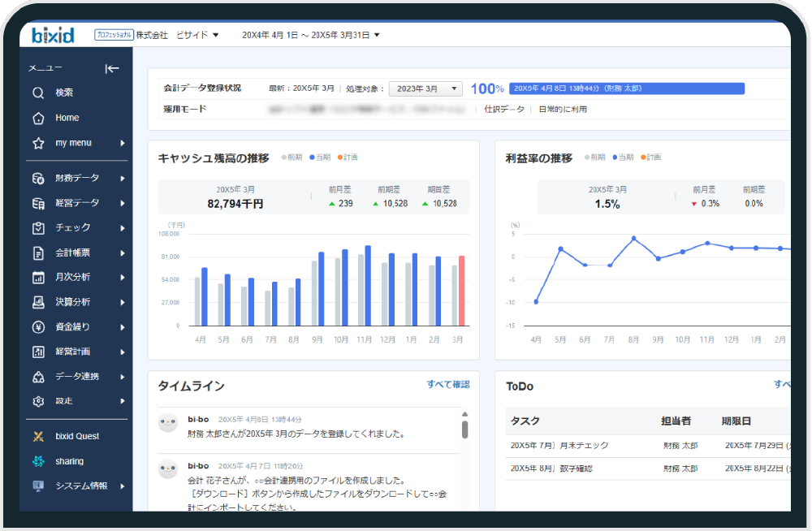Open the company name ビサイド dropdown
Image resolution: width=812 pixels, height=531 pixels.
[197, 35]
